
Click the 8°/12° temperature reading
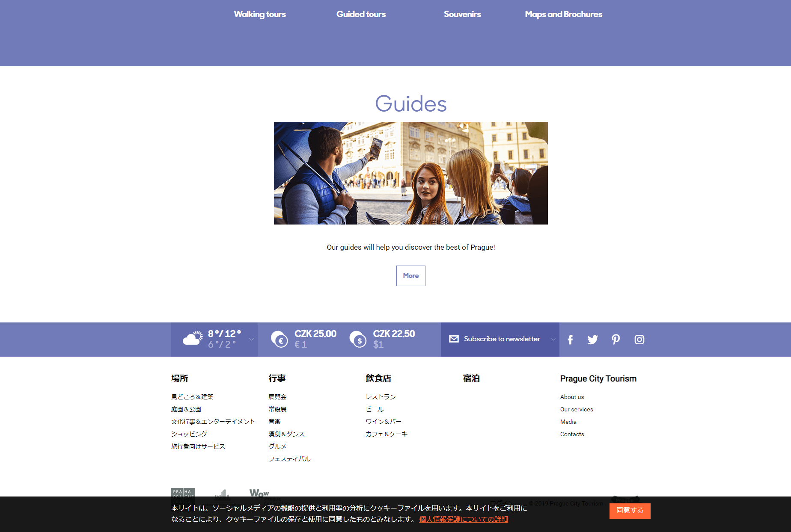pos(224,334)
